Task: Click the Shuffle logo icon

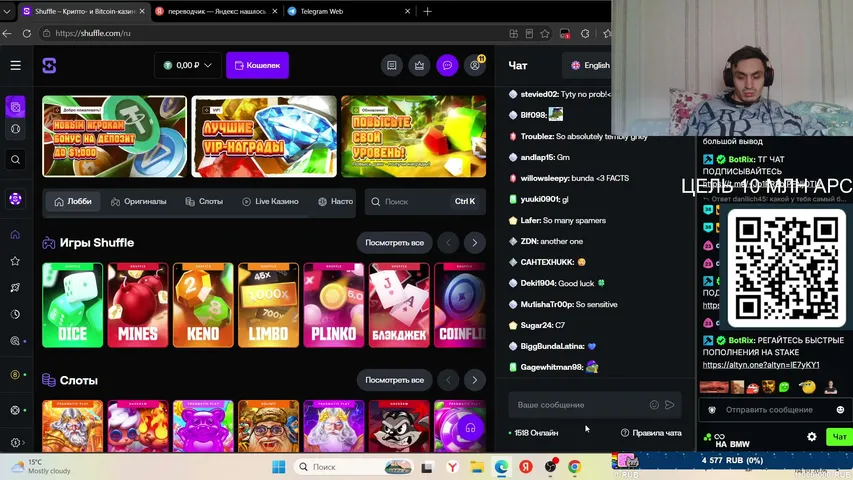Action: (50, 65)
